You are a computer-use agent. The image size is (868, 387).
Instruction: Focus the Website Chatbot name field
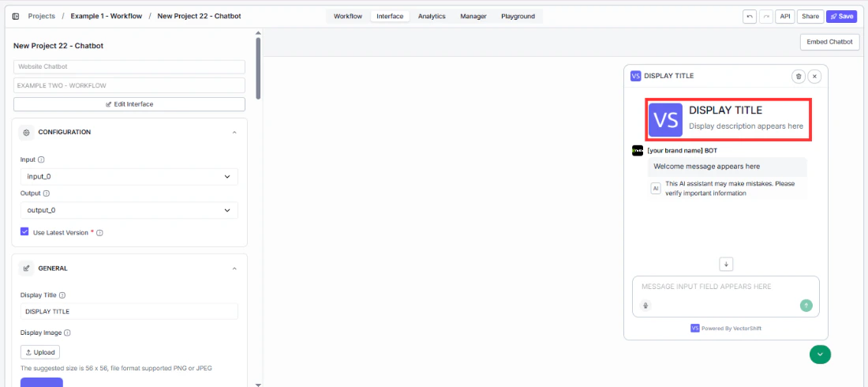click(x=129, y=66)
